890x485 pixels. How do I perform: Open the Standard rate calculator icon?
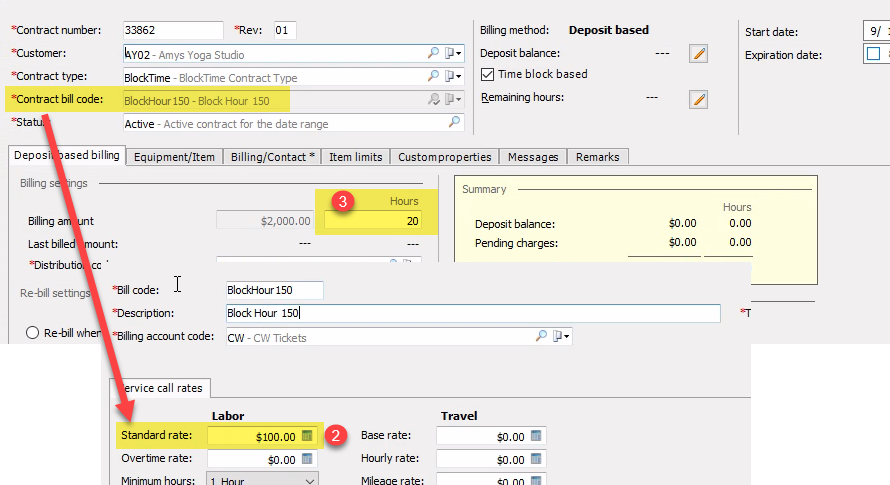pyautogui.click(x=307, y=436)
